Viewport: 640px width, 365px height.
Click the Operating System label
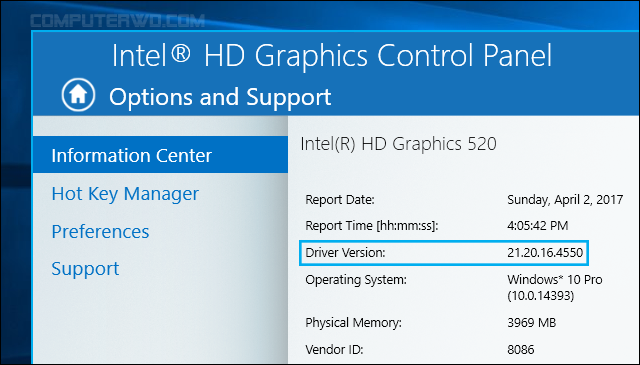point(356,280)
